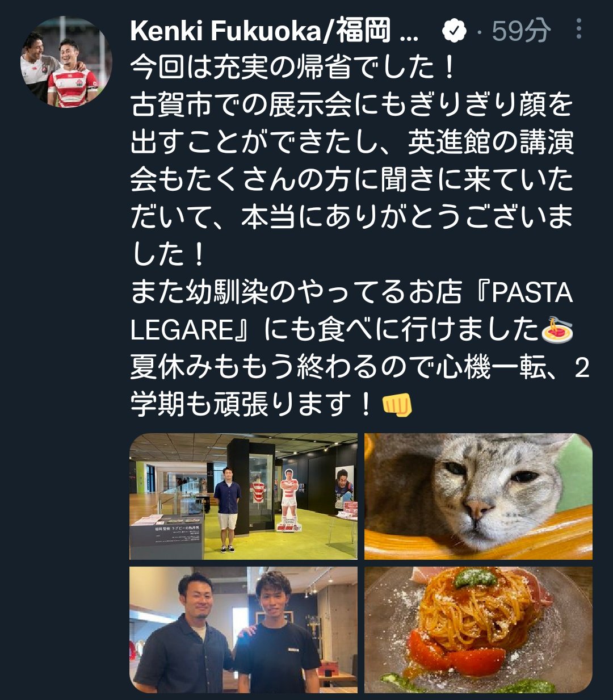This screenshot has width=613, height=700.
Task: Click the green basil topping on pasta
Action: coord(475,577)
